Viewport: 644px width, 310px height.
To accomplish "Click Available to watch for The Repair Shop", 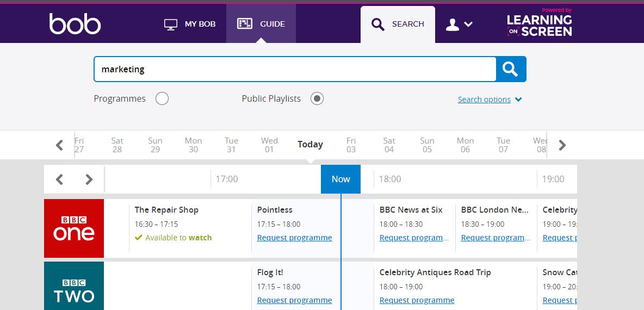I will click(x=174, y=238).
